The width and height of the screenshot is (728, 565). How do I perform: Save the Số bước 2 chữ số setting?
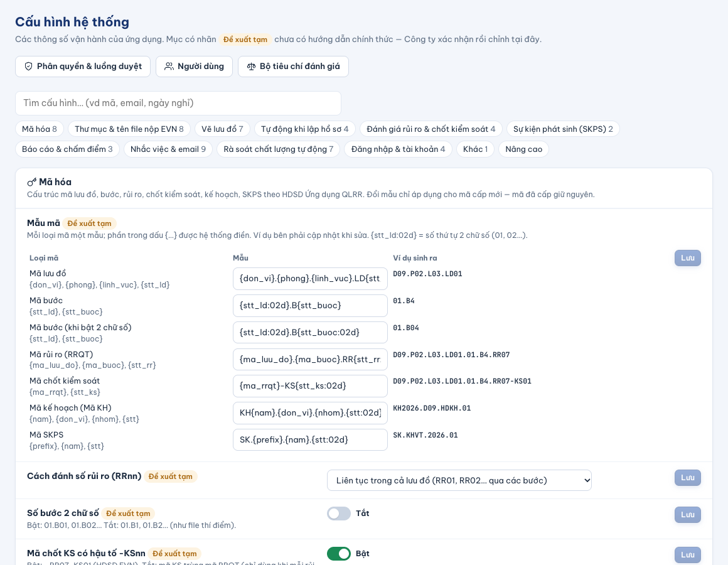[x=688, y=514]
